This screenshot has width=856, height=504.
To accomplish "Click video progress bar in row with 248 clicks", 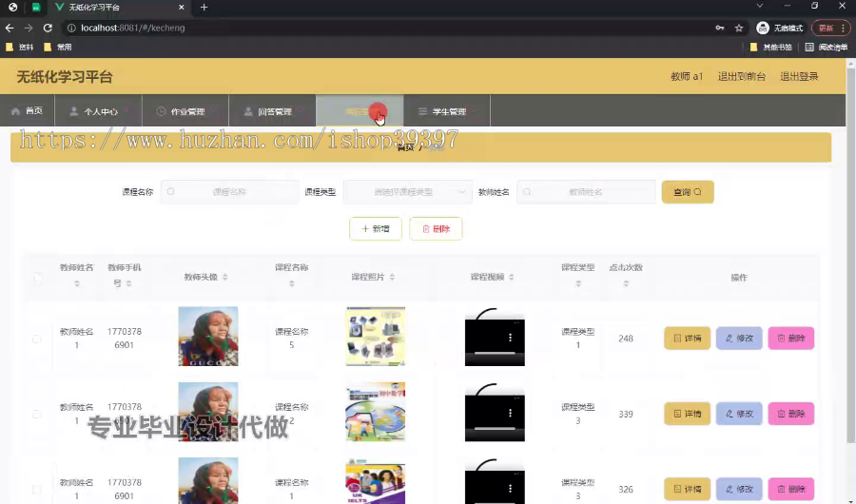I will pyautogui.click(x=495, y=354).
